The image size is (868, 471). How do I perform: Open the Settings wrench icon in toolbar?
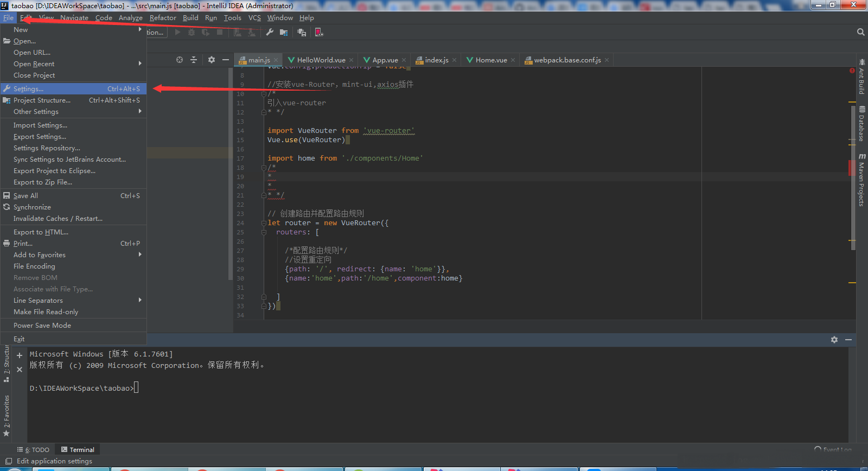270,33
